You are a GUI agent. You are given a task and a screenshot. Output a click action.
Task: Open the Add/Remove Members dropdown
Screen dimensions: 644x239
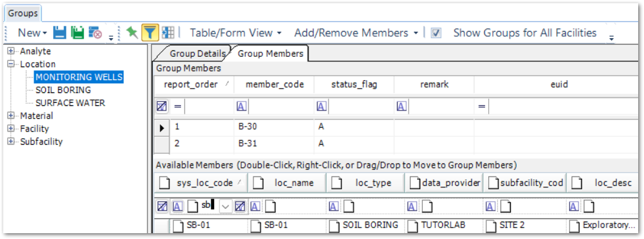tap(356, 33)
